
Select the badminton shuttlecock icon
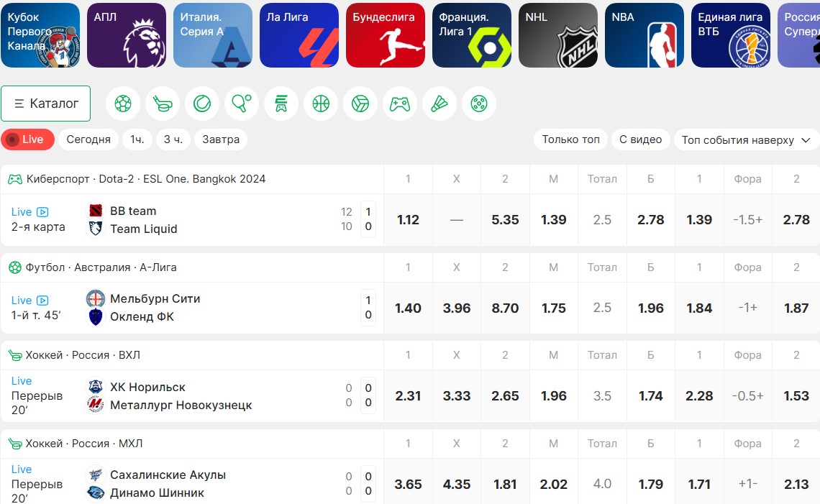pos(439,104)
